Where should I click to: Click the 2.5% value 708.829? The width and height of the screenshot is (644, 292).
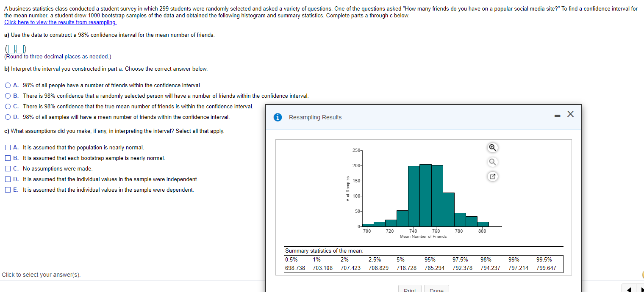coord(378,268)
